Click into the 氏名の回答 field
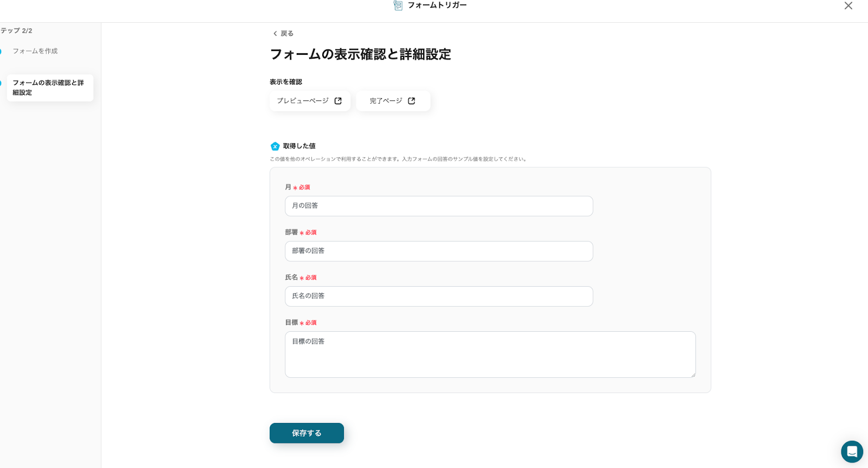868x468 pixels. [x=438, y=296]
